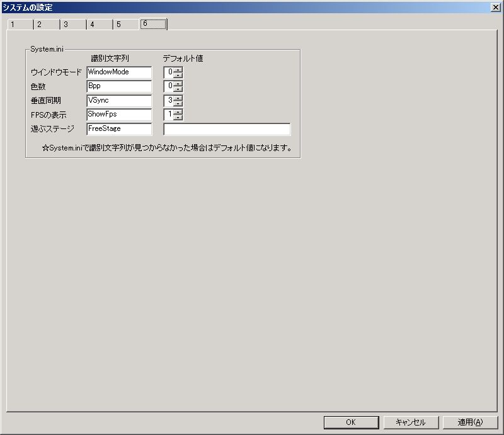This screenshot has height=435, width=504.
Task: Increase the VSync default value with up arrow
Action: click(178, 98)
